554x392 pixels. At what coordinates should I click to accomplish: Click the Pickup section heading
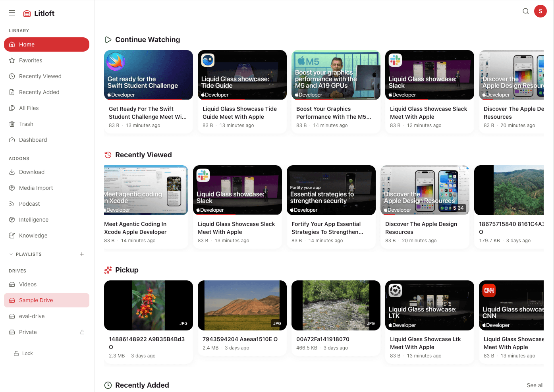pyautogui.click(x=127, y=270)
